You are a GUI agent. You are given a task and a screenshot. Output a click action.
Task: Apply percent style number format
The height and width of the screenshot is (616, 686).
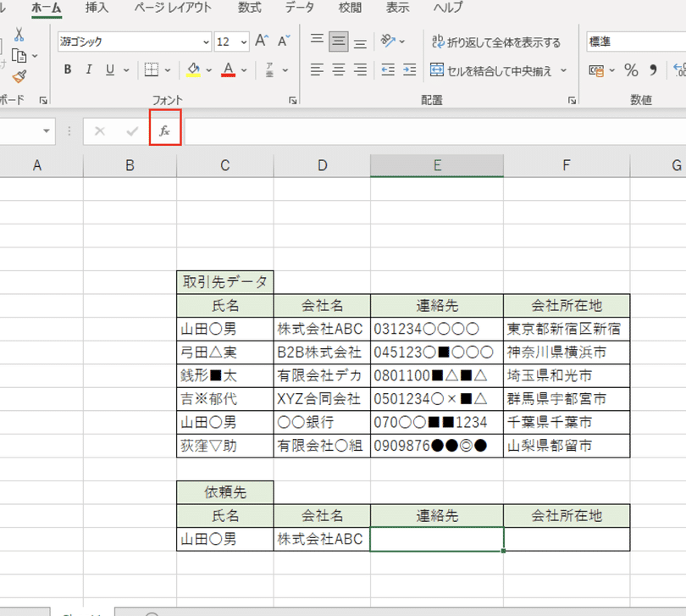[x=631, y=69]
